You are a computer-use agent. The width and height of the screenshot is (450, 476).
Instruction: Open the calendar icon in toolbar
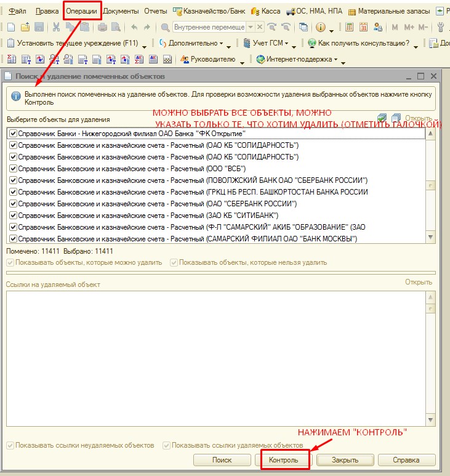(x=363, y=27)
